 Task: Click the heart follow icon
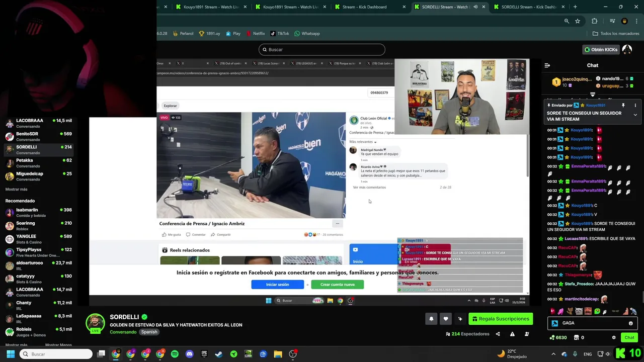pyautogui.click(x=446, y=319)
